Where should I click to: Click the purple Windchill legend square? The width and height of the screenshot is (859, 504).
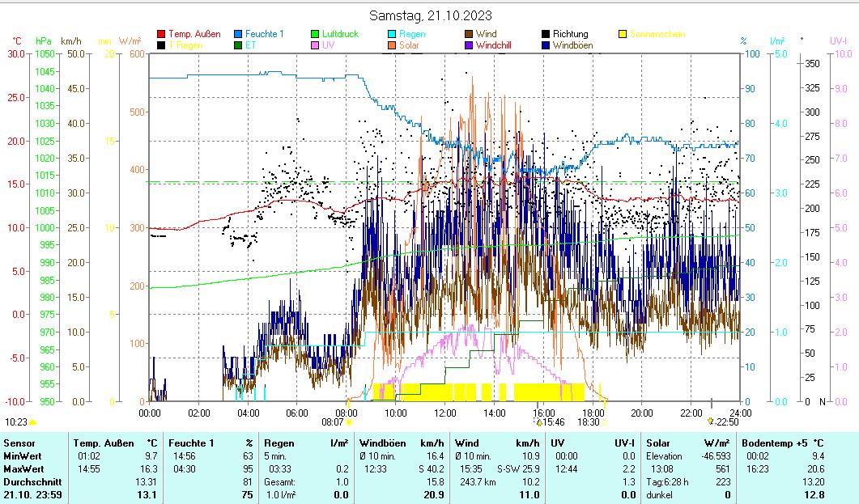coord(470,46)
